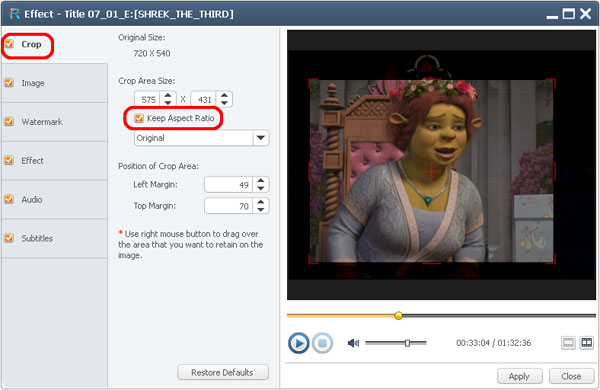Click the red crosshair in crop preview

(x=432, y=171)
